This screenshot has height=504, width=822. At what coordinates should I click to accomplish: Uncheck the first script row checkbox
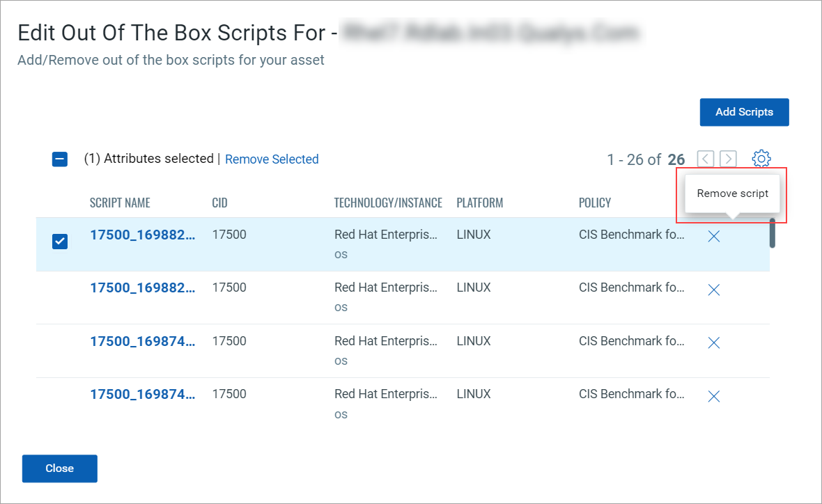[x=61, y=242]
